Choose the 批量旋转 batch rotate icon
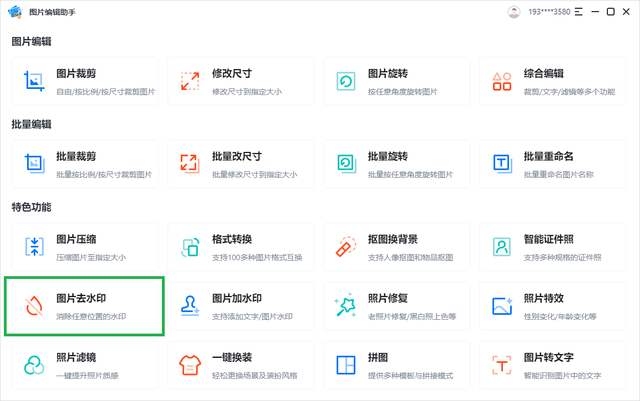640x401 pixels. click(x=346, y=164)
